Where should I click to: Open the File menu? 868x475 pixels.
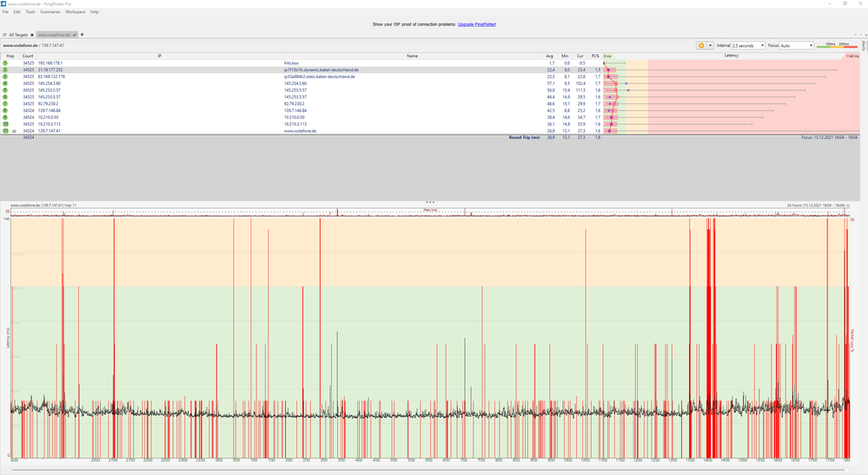pyautogui.click(x=5, y=12)
